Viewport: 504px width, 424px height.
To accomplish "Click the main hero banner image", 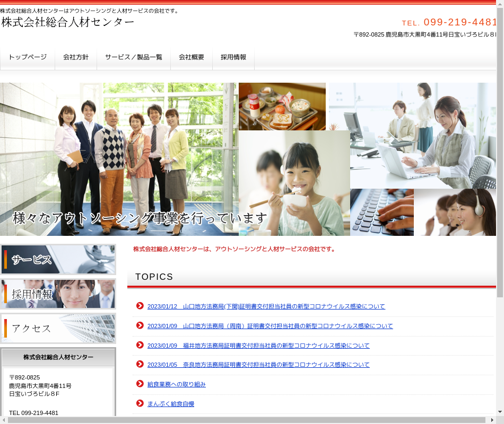I will pos(248,159).
